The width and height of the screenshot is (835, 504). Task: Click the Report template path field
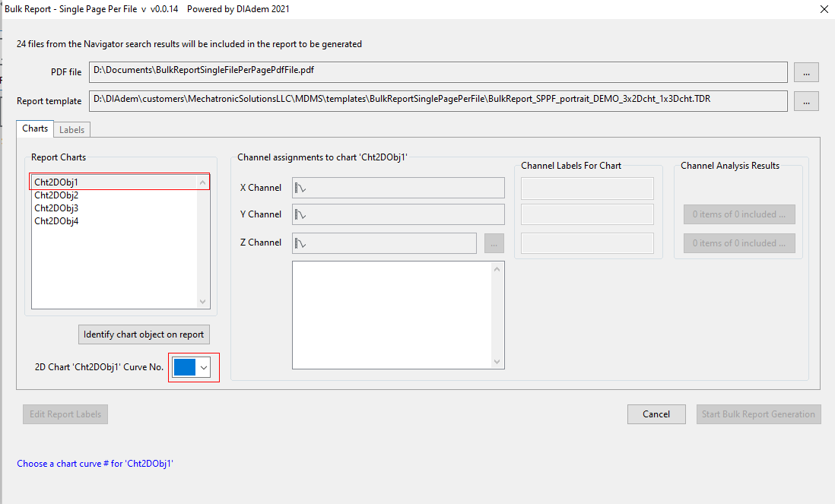point(437,100)
